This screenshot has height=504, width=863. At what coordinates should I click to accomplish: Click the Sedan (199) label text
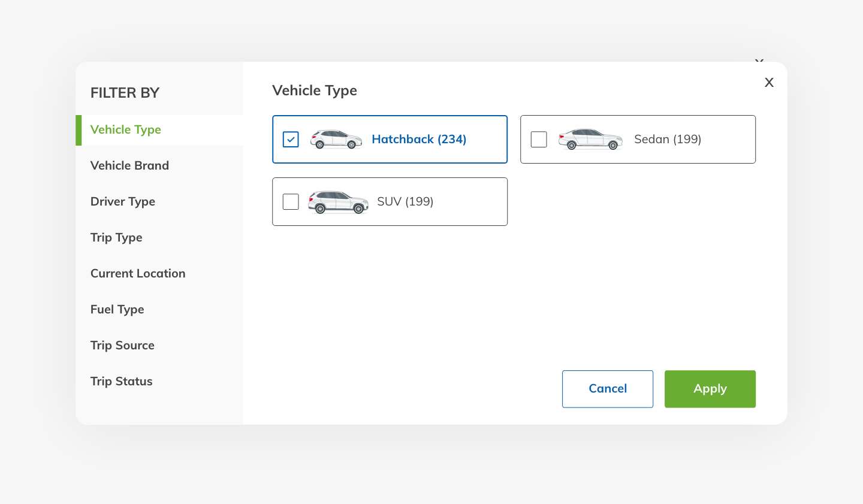(668, 139)
